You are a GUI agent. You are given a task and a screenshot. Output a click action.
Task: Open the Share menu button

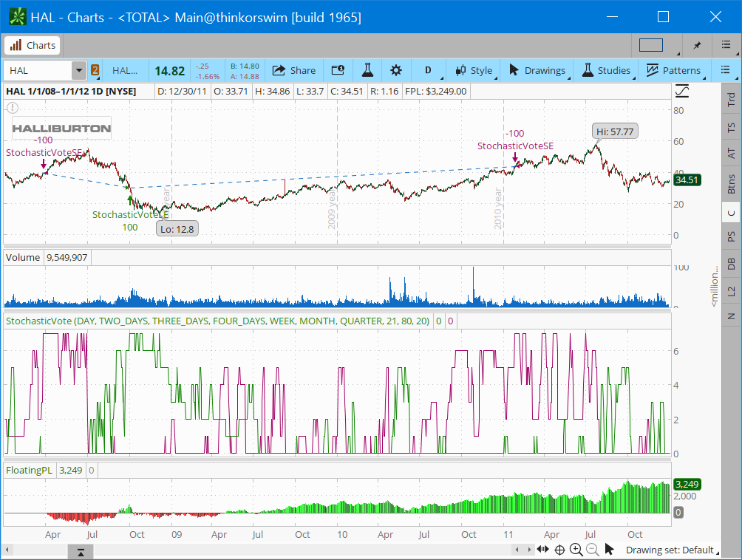click(x=293, y=71)
